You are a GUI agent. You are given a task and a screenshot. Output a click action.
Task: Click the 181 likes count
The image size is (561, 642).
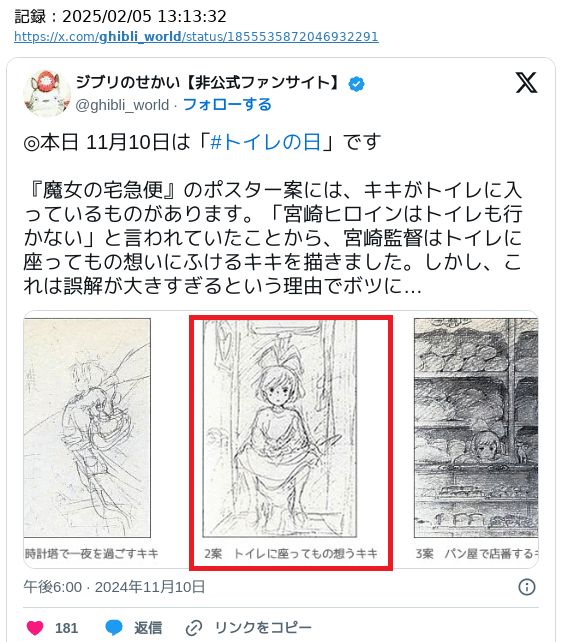(66, 628)
